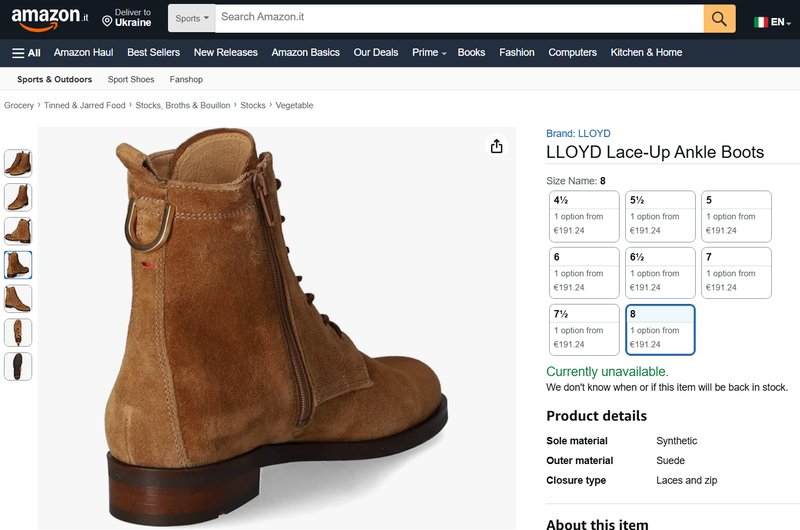This screenshot has width=800, height=530.
Task: Open the Amazon.it home logo
Action: pyautogui.click(x=49, y=19)
